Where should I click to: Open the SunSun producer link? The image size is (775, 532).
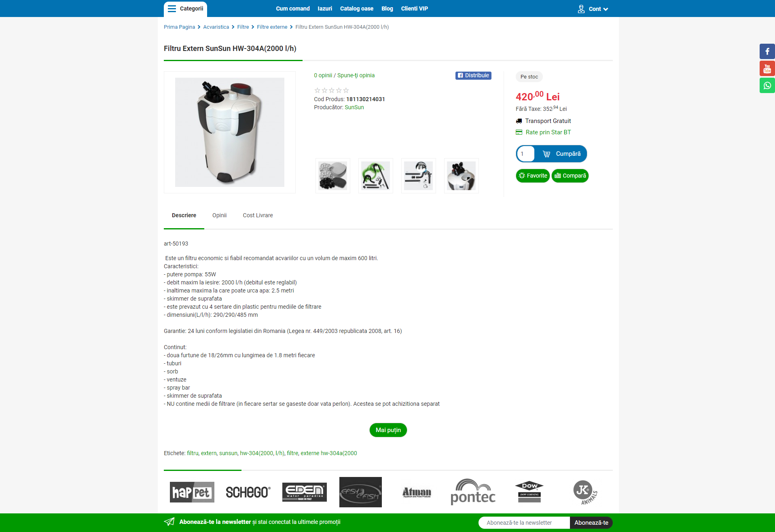click(x=354, y=107)
